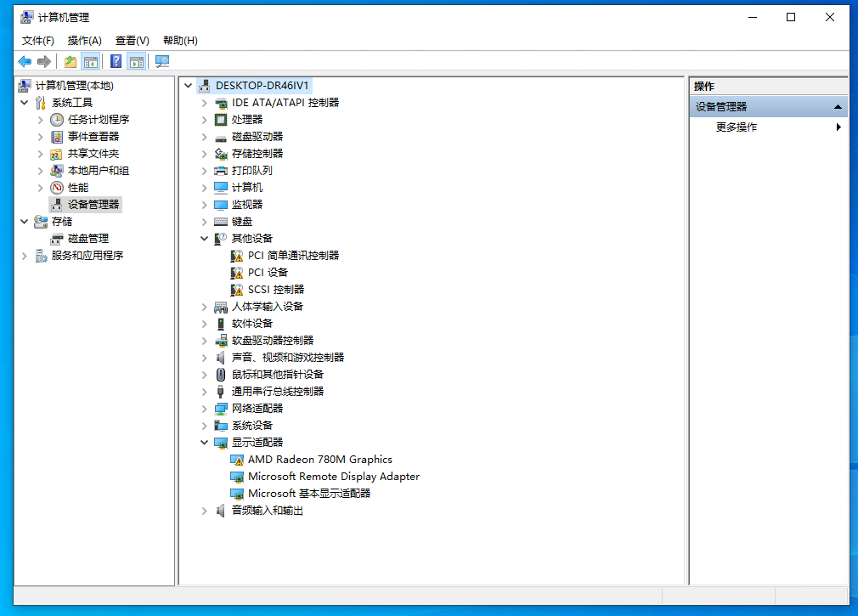Click the 键盘 keyboard icon
Image resolution: width=858 pixels, height=616 pixels.
coord(221,222)
